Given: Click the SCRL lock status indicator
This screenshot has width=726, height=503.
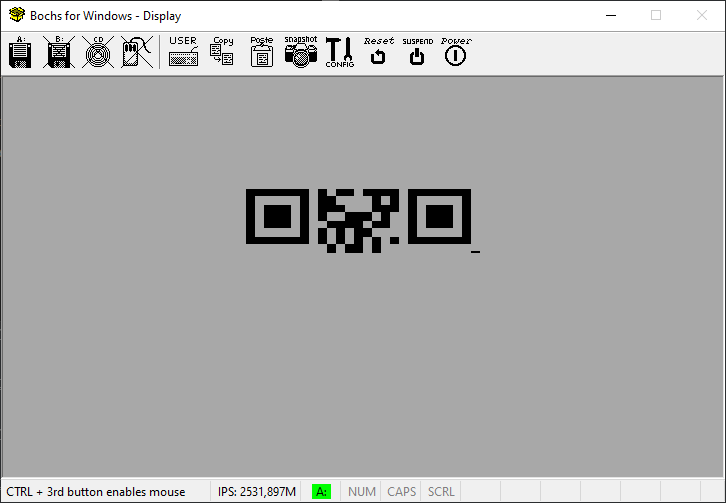Looking at the screenshot, I should (441, 491).
